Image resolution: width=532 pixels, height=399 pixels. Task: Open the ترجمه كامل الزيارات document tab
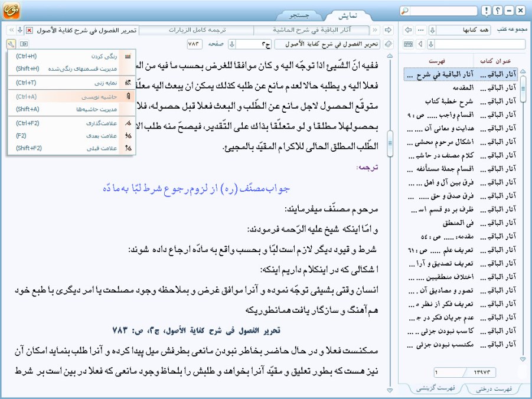click(197, 30)
